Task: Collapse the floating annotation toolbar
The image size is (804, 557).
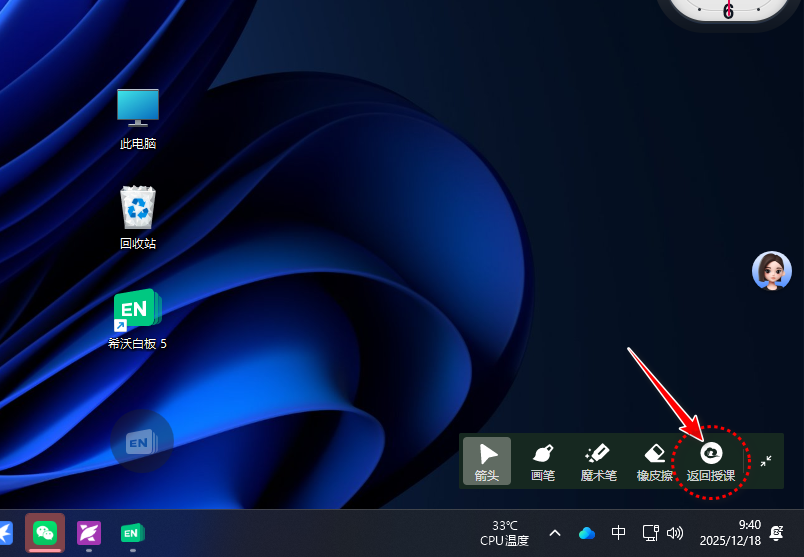Action: click(765, 460)
